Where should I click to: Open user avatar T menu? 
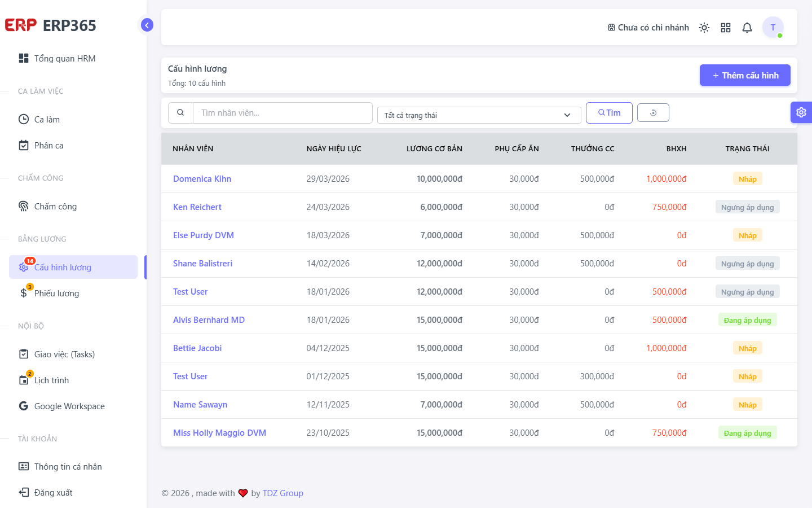pyautogui.click(x=773, y=27)
